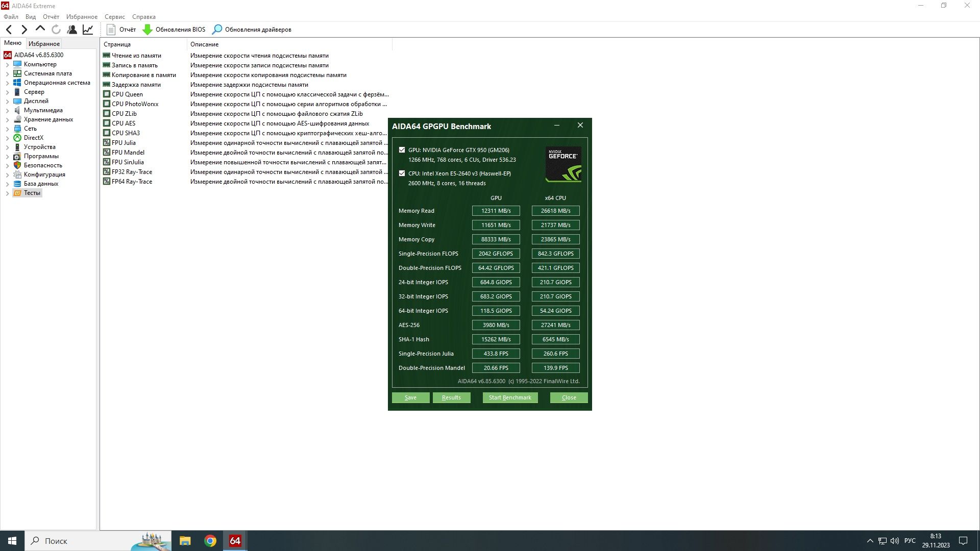Image resolution: width=980 pixels, height=551 pixels.
Task: Toggle the CPU Intel Xeon E5-2640 v3 checkbox
Action: coord(402,173)
